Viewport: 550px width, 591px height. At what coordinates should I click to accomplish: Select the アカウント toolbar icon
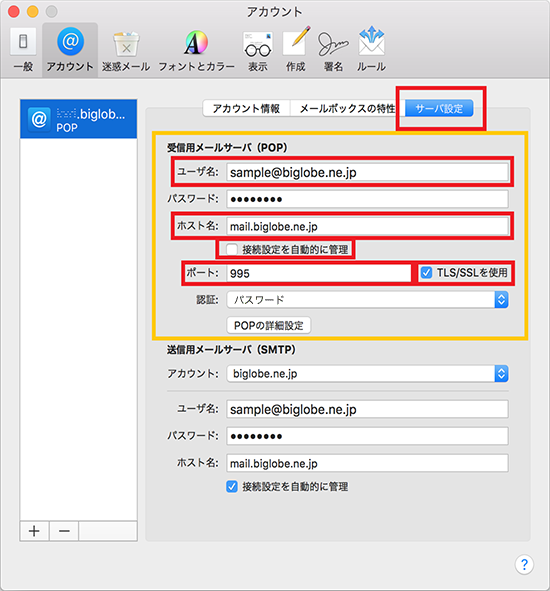pyautogui.click(x=70, y=50)
